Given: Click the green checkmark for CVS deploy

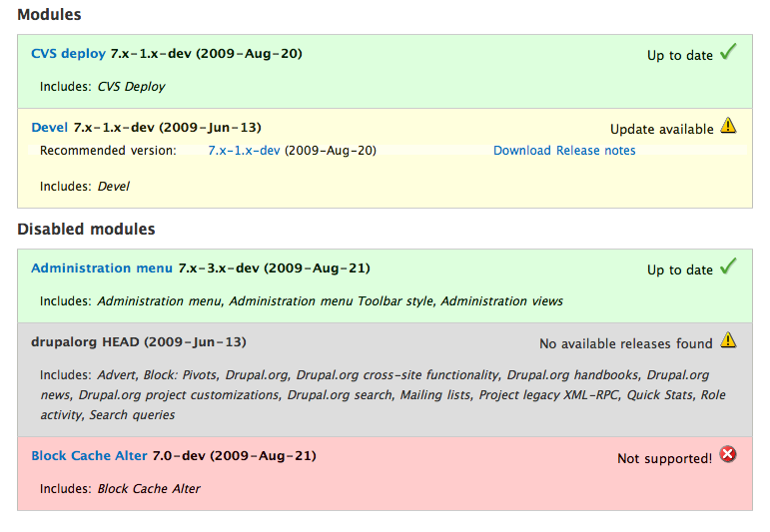Looking at the screenshot, I should pos(728,52).
